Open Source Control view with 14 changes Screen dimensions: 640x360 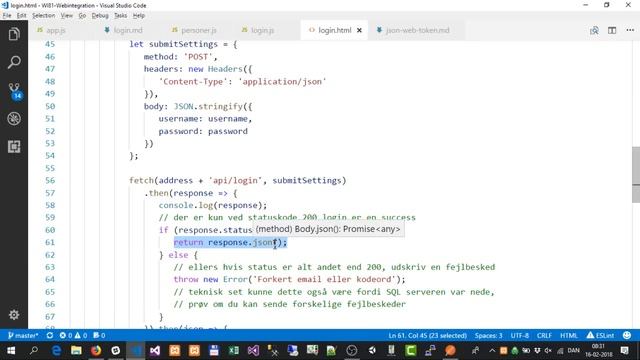(x=14, y=91)
